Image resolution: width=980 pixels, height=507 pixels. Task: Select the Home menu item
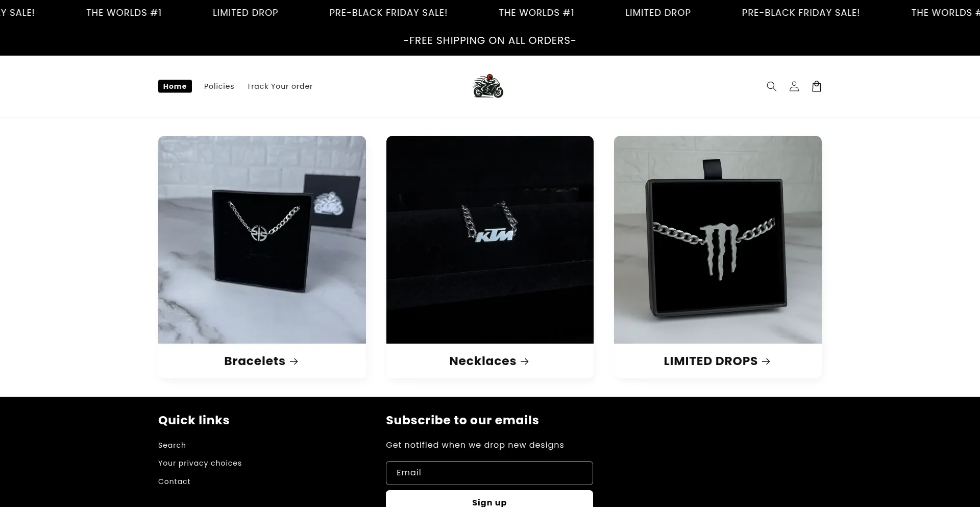pos(175,86)
